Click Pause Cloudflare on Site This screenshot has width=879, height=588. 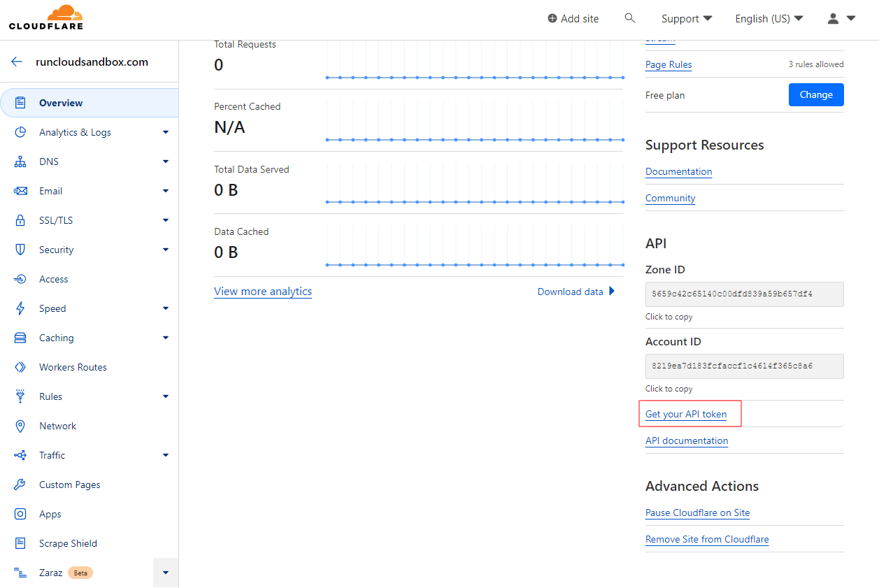(x=698, y=512)
